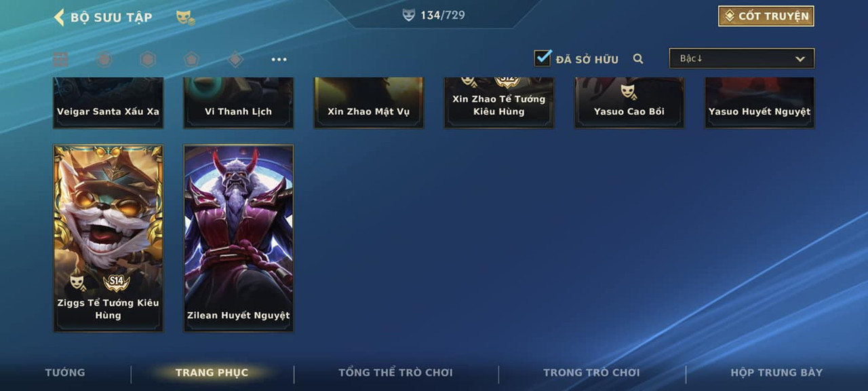Viewport: 868px width, 391px height.
Task: Open the Ziggs Tể Tướng Kiêu Hùng skin
Action: [x=108, y=238]
